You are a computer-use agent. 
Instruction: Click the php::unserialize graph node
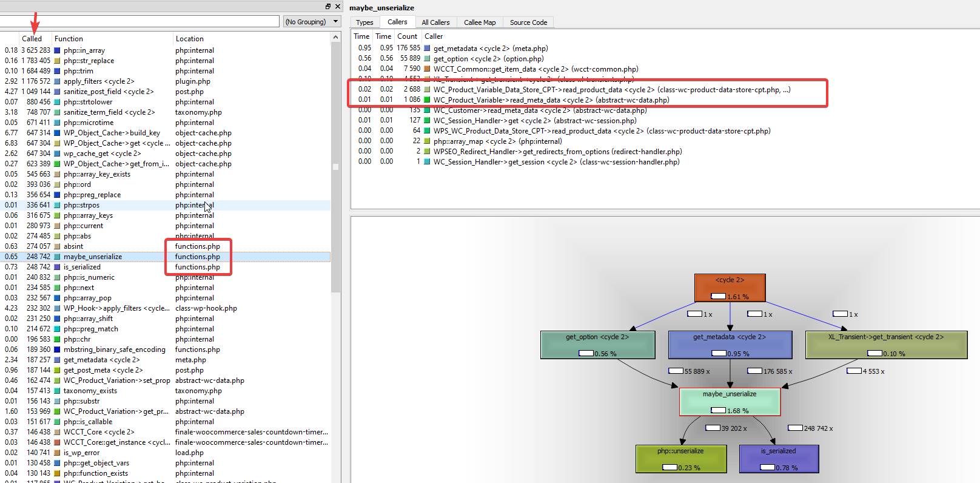[680, 459]
